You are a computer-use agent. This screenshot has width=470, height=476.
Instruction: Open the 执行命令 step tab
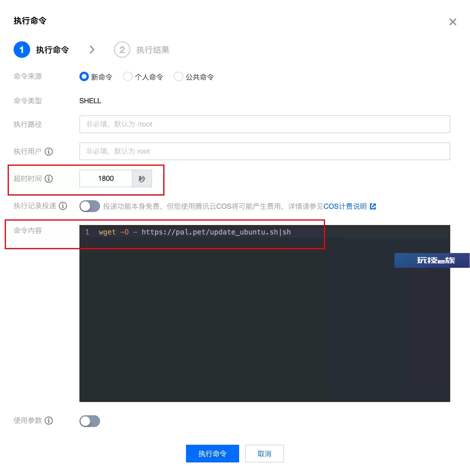(53, 50)
